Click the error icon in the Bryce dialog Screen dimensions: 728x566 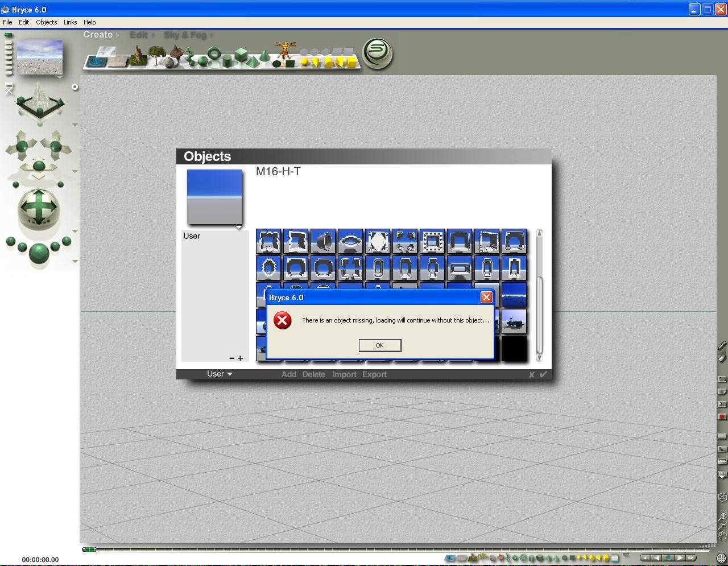pos(282,320)
